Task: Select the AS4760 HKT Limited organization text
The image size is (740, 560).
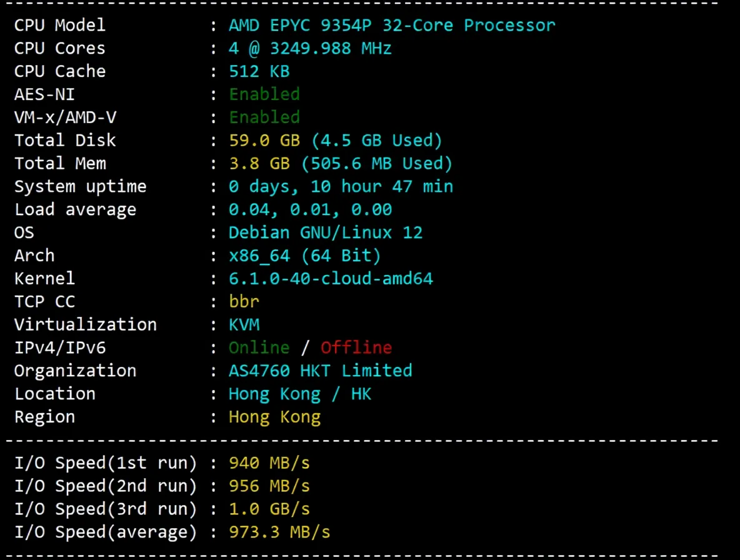Action: pyautogui.click(x=321, y=371)
